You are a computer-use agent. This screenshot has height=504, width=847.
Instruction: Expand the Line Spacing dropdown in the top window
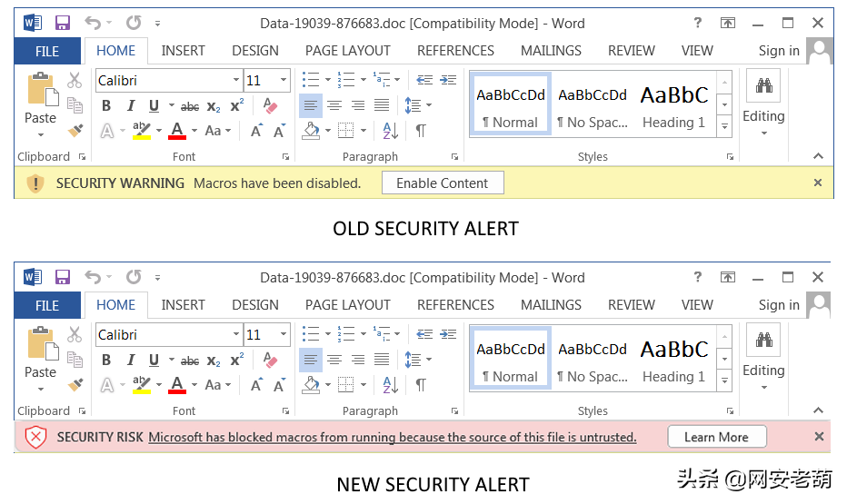tap(430, 105)
